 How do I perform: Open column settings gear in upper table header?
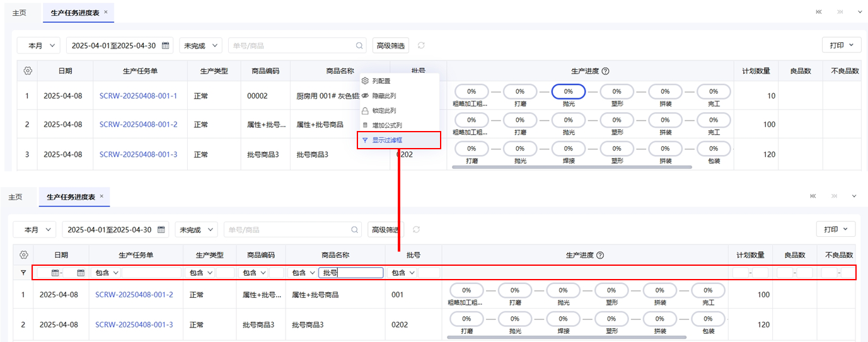[27, 71]
